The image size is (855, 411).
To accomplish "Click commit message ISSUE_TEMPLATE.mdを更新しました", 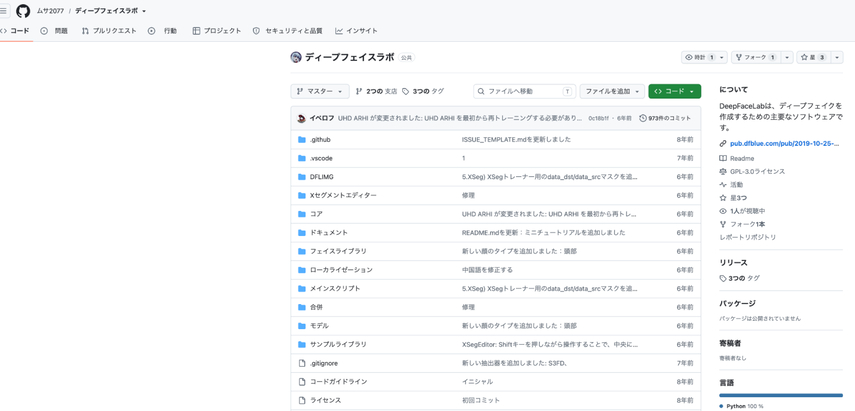I will (x=516, y=140).
